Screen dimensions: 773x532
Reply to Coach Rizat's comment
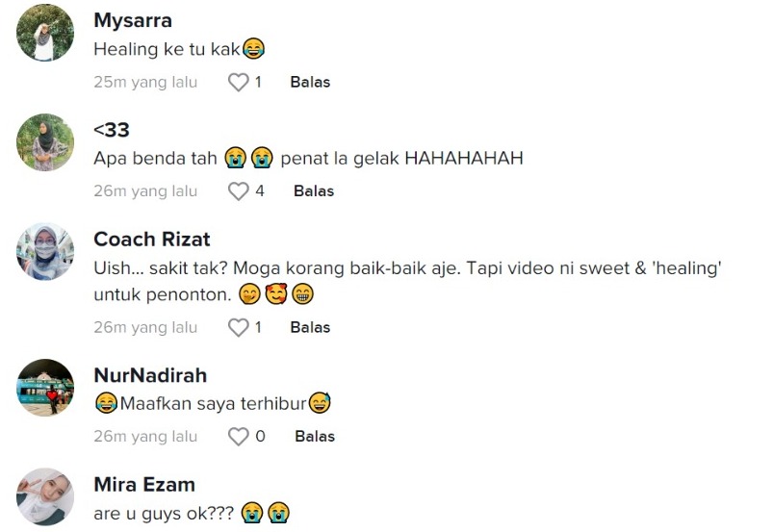(310, 328)
